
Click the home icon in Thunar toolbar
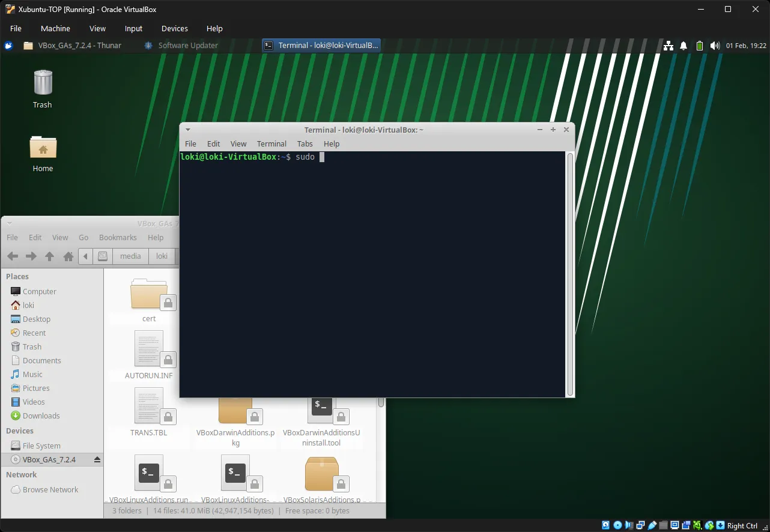68,256
